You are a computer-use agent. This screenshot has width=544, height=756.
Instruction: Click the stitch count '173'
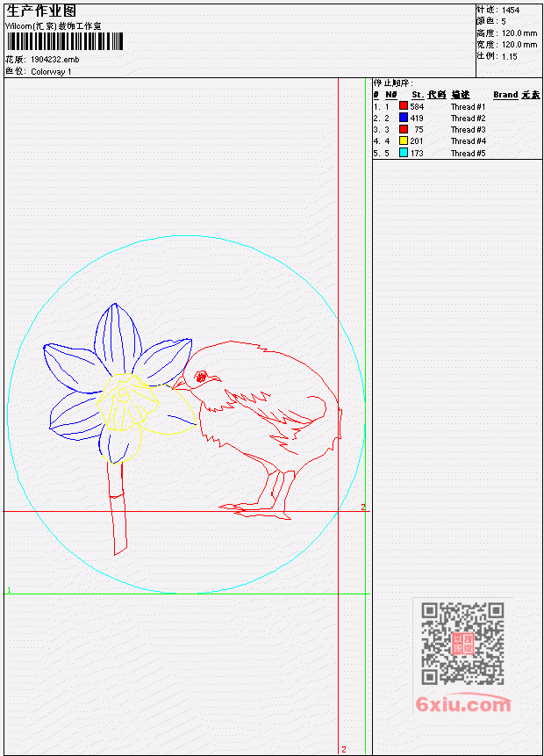pyautogui.click(x=417, y=154)
